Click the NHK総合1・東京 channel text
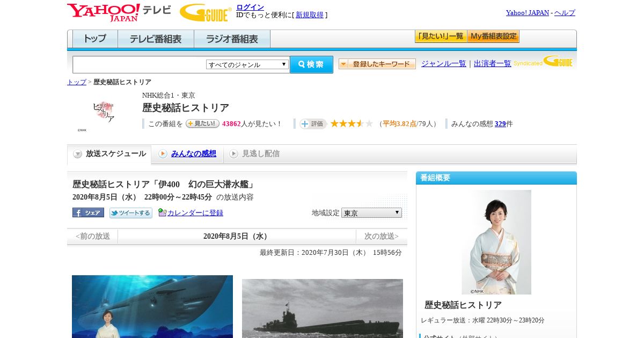Screen dimensions: 644x338 tap(169, 95)
